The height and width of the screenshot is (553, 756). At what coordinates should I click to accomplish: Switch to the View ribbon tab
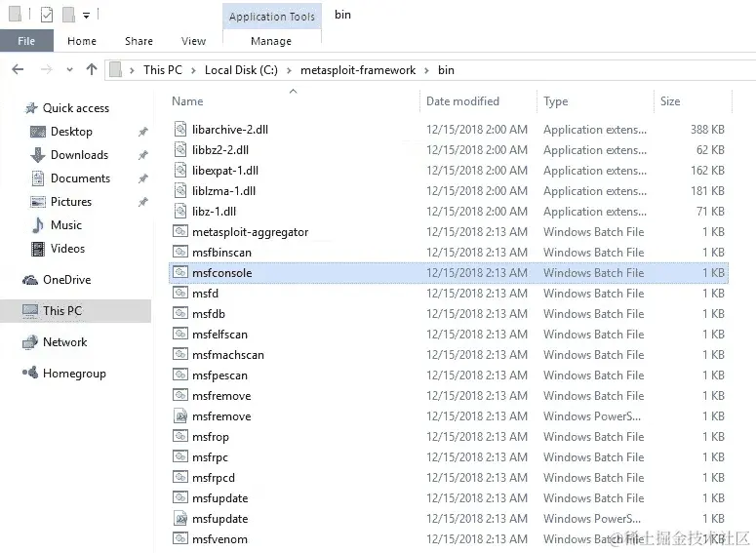coord(193,41)
